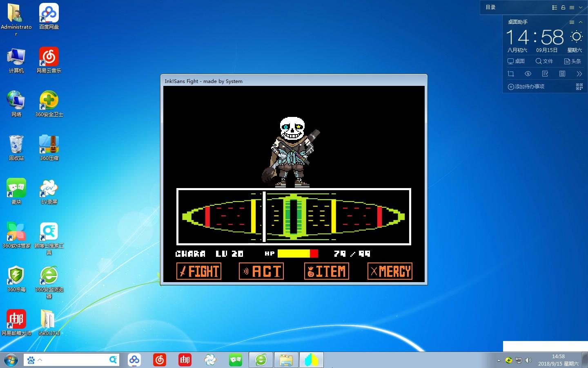Activate screenshot crop tool in 桌面助手

pos(511,74)
